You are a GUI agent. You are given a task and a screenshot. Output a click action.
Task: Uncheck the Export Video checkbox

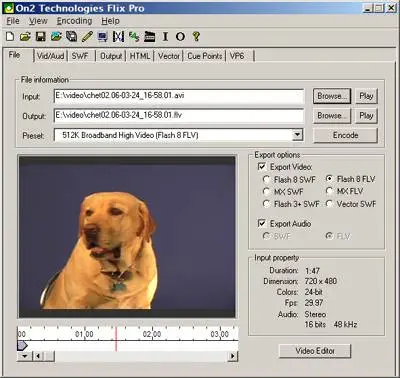tap(262, 166)
